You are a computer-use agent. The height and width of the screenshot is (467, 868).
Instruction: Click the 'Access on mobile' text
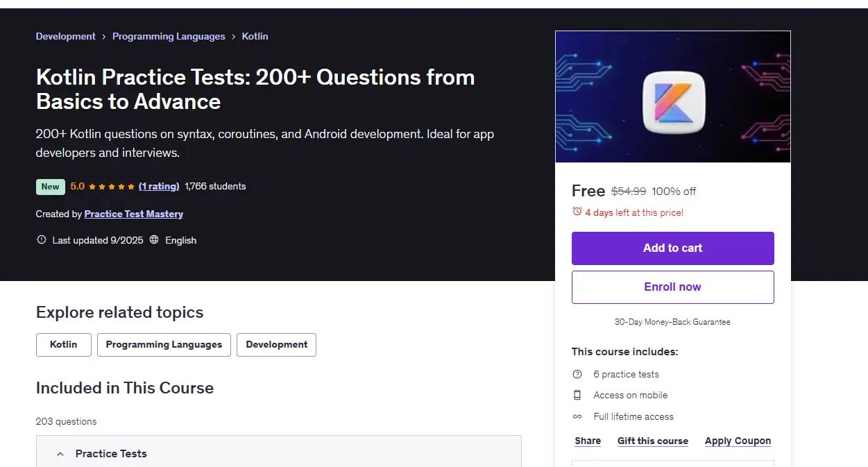(x=630, y=395)
